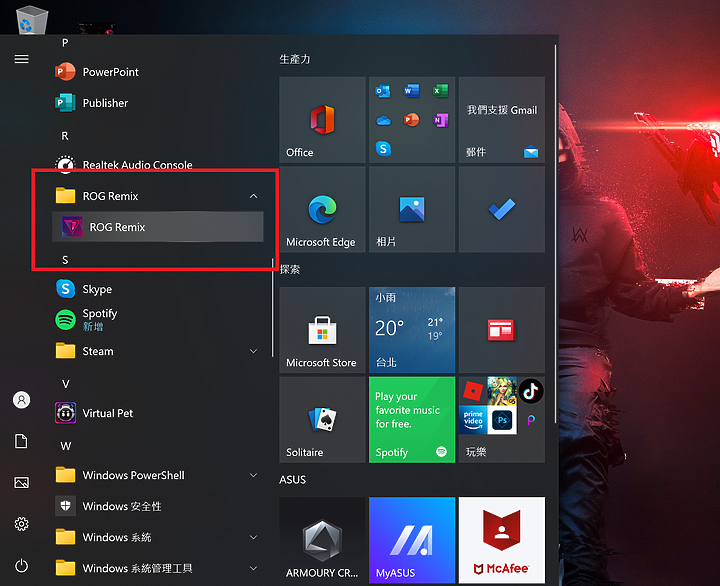Open the 台北 weather tile

(x=412, y=330)
